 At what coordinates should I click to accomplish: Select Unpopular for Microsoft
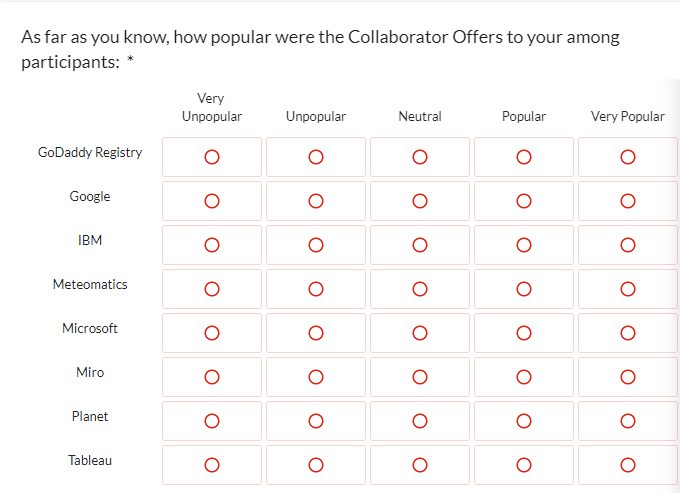(x=316, y=333)
